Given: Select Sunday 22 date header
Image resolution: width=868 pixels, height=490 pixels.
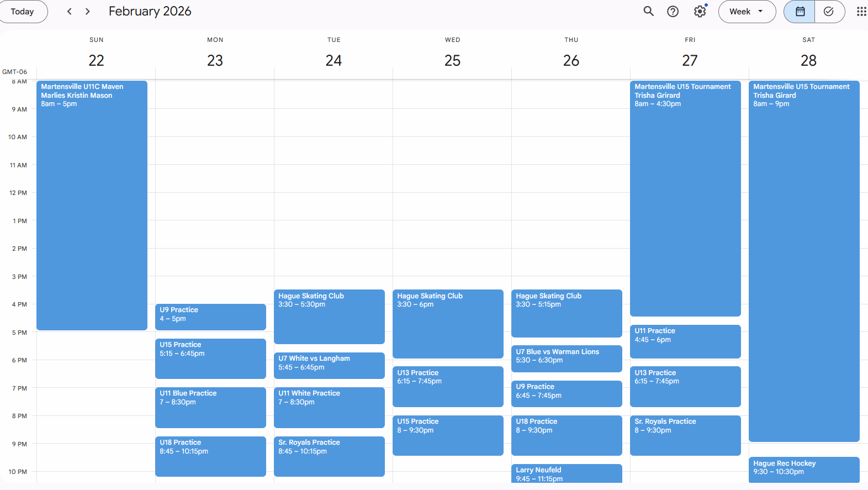Looking at the screenshot, I should [97, 60].
